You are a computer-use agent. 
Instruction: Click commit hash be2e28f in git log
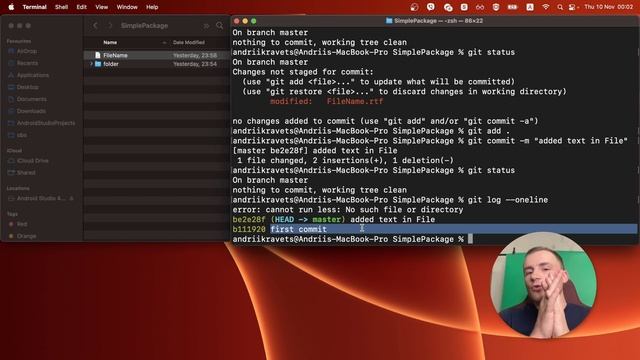pos(249,220)
